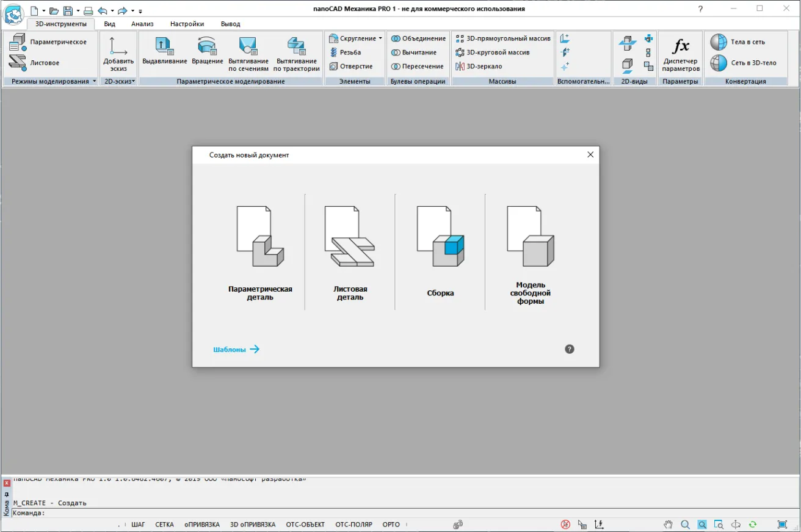This screenshot has width=801, height=532.
Task: Open the Шаблоны templates link
Action: (x=236, y=350)
